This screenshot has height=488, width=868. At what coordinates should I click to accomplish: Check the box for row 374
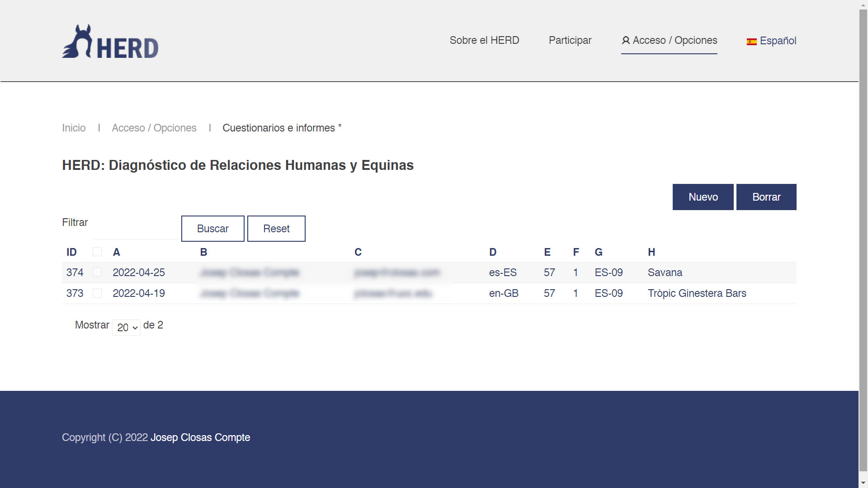tap(97, 272)
